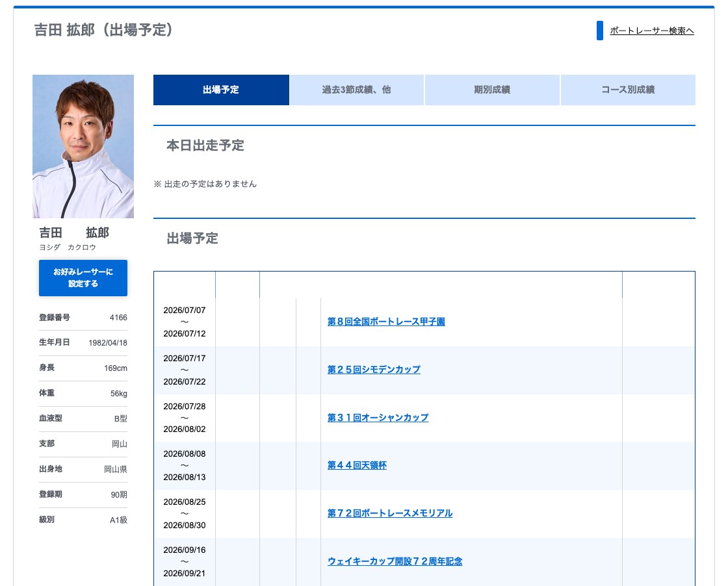The height and width of the screenshot is (586, 728).
Task: Select the 出場予定 tab
Action: pos(221,90)
